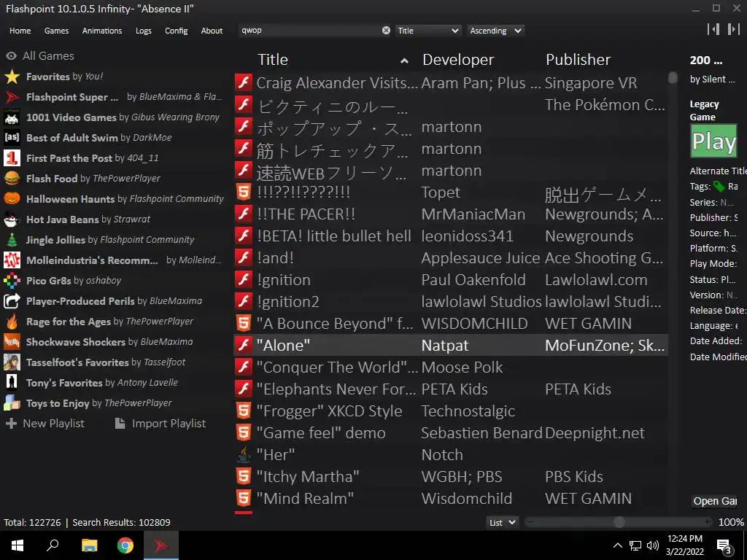
Task: Click the First Past the Post icon
Action: [12, 158]
